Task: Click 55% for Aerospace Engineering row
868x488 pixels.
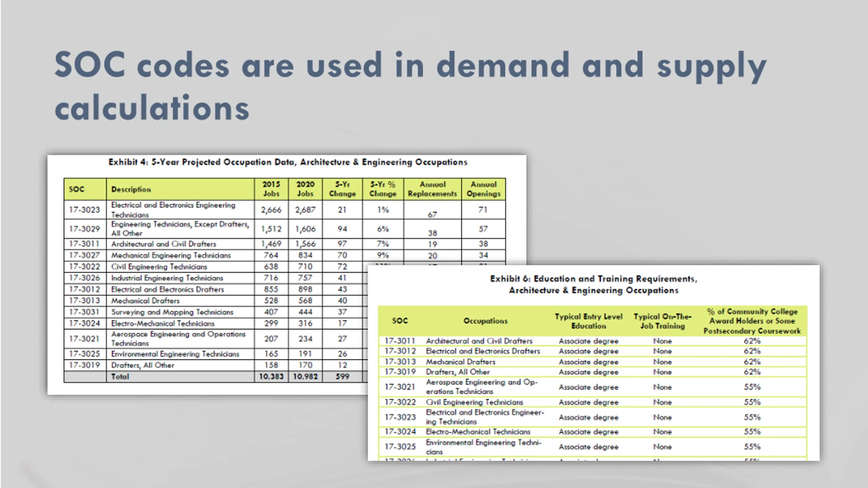Action: click(752, 387)
